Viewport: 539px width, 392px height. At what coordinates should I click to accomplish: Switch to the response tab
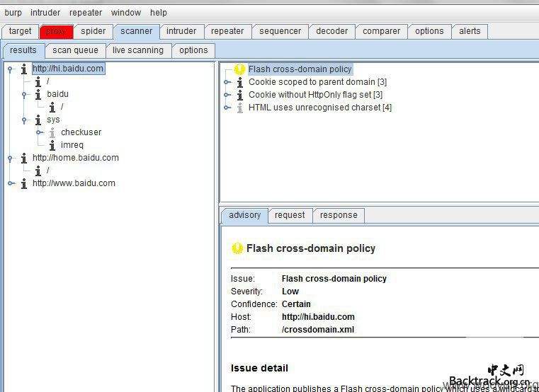click(339, 215)
